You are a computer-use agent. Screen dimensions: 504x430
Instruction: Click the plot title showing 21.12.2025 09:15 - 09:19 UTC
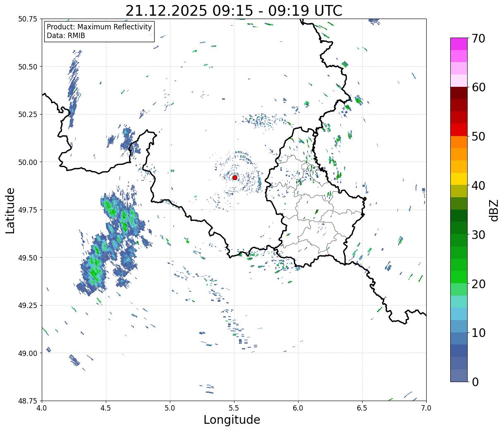coord(234,10)
